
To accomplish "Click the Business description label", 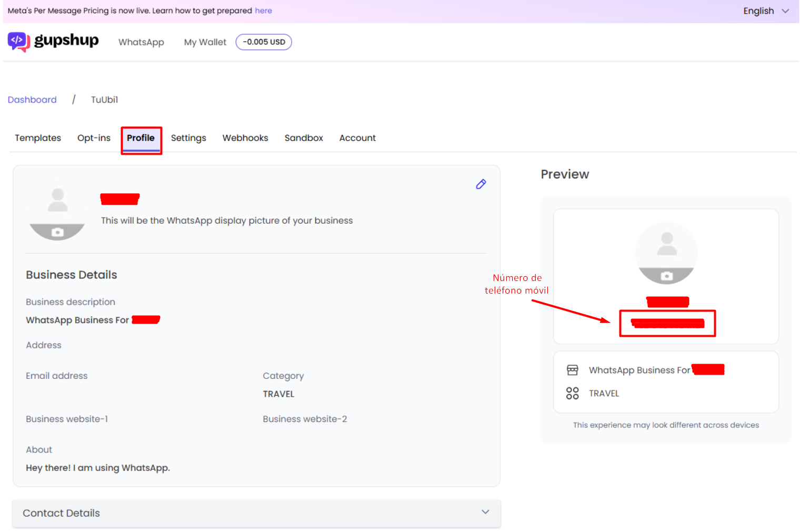I will point(71,302).
